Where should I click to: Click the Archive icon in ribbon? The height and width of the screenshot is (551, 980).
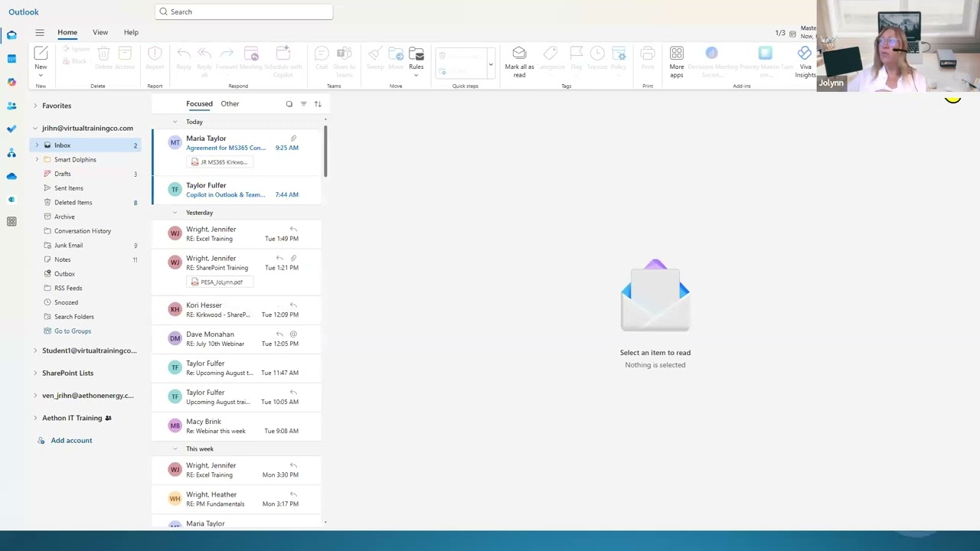(125, 54)
